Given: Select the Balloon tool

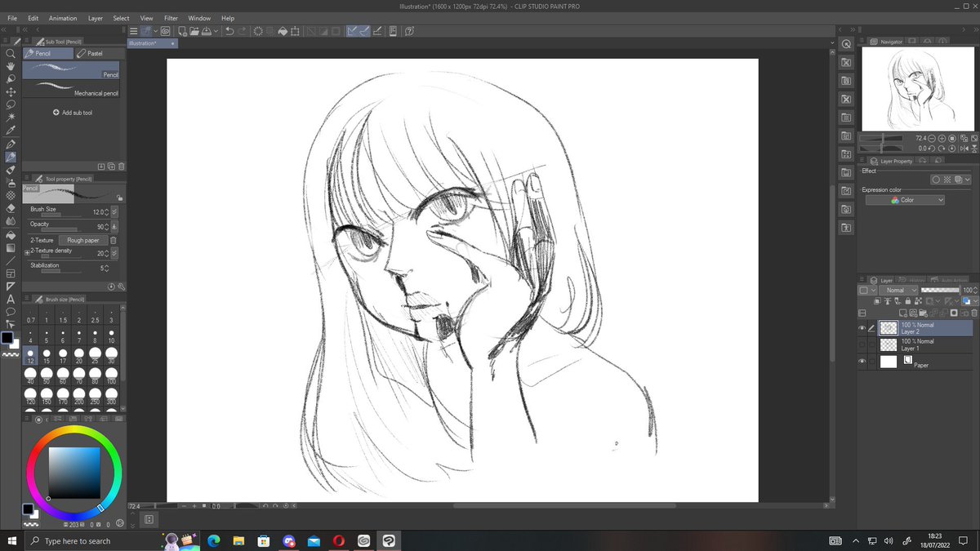Looking at the screenshot, I should tap(11, 312).
